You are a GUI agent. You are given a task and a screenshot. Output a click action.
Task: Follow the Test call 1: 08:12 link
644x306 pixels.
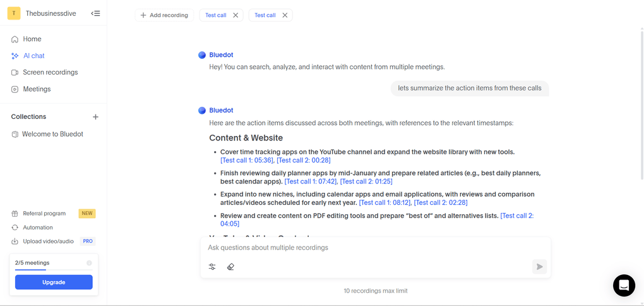click(x=385, y=203)
